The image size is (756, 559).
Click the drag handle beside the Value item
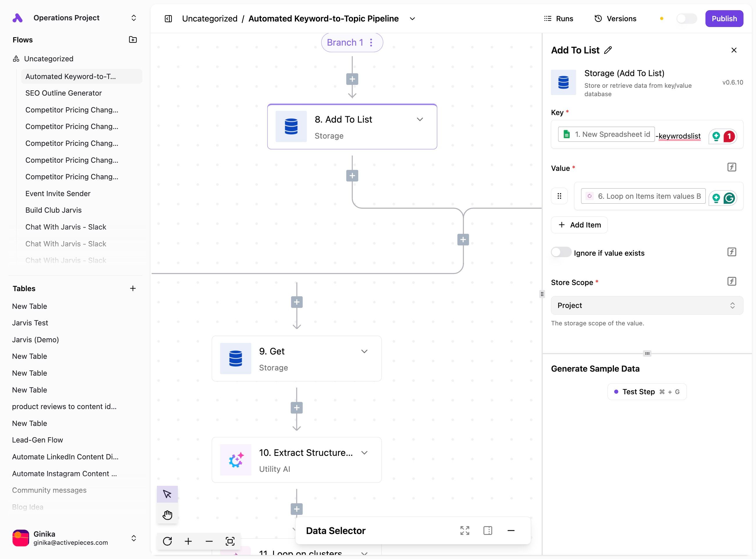coord(559,196)
